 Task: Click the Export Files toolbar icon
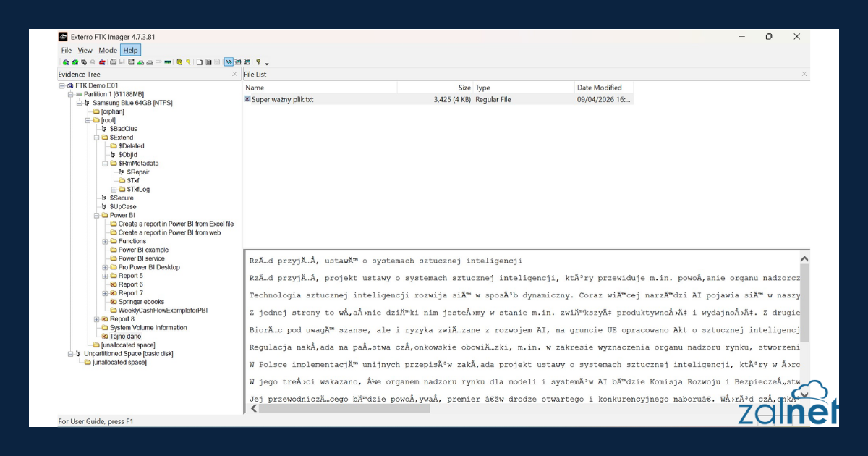coord(200,62)
